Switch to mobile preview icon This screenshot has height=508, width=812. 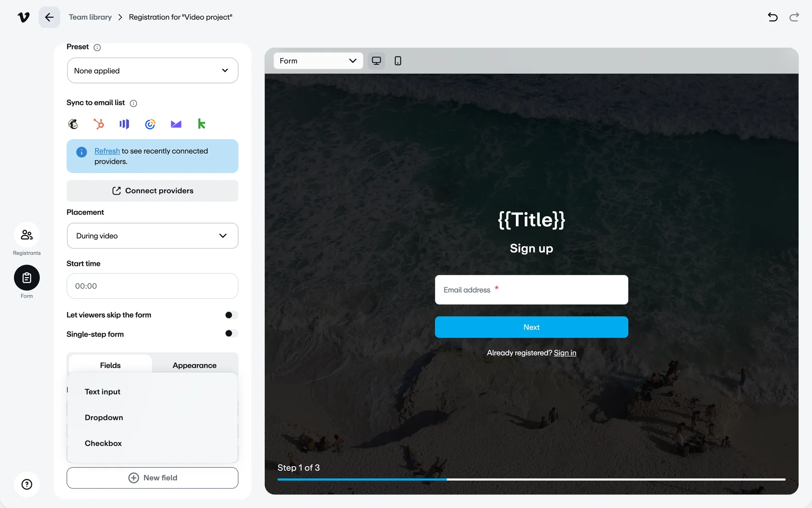tap(398, 61)
